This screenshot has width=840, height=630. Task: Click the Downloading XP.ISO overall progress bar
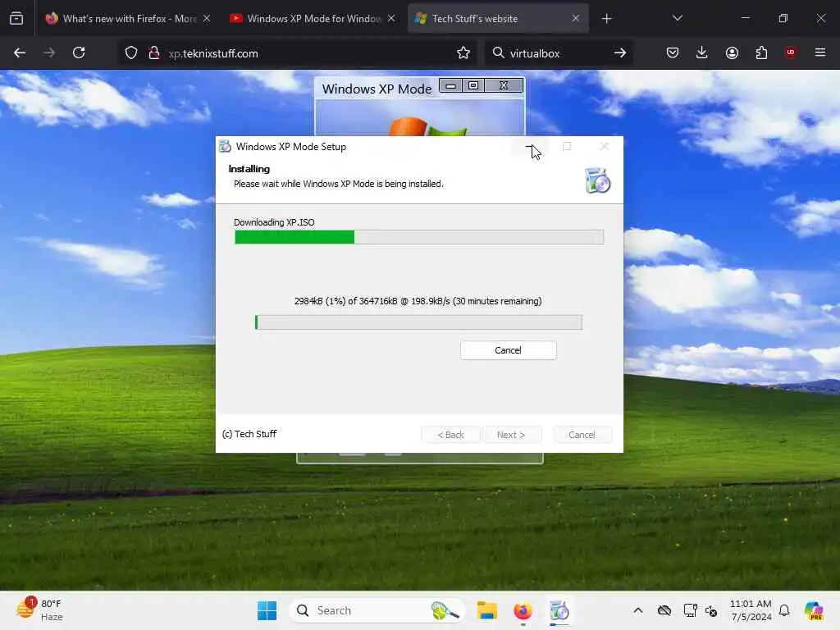(419, 237)
